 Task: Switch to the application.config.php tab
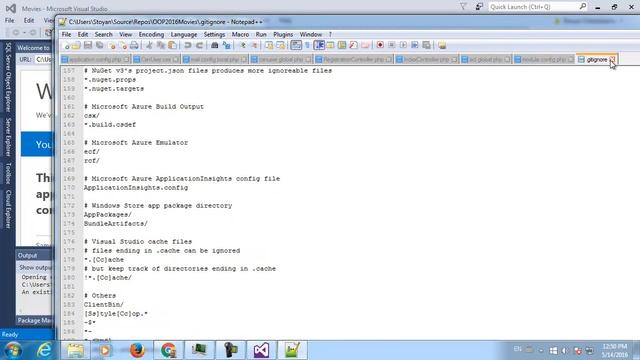pos(95,60)
